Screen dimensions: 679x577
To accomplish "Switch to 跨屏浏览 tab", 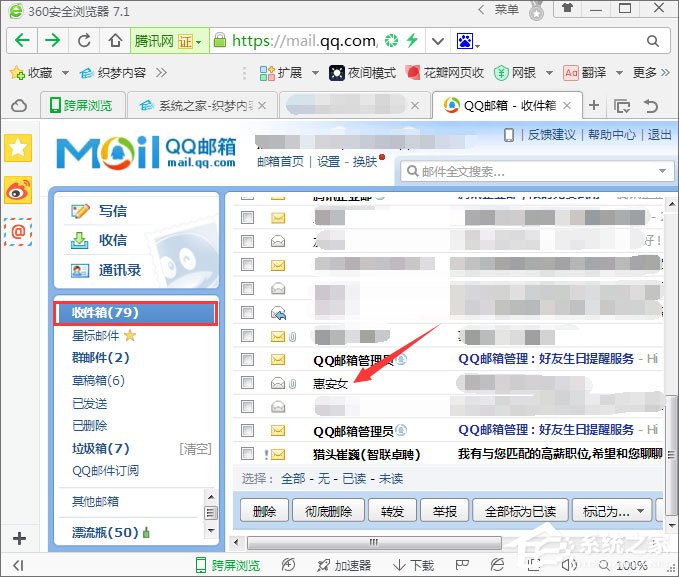I will click(83, 105).
